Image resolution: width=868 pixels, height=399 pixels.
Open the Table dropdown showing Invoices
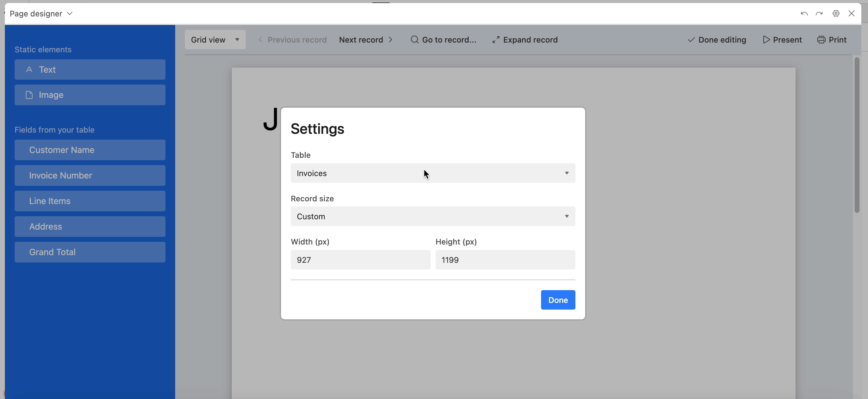433,173
